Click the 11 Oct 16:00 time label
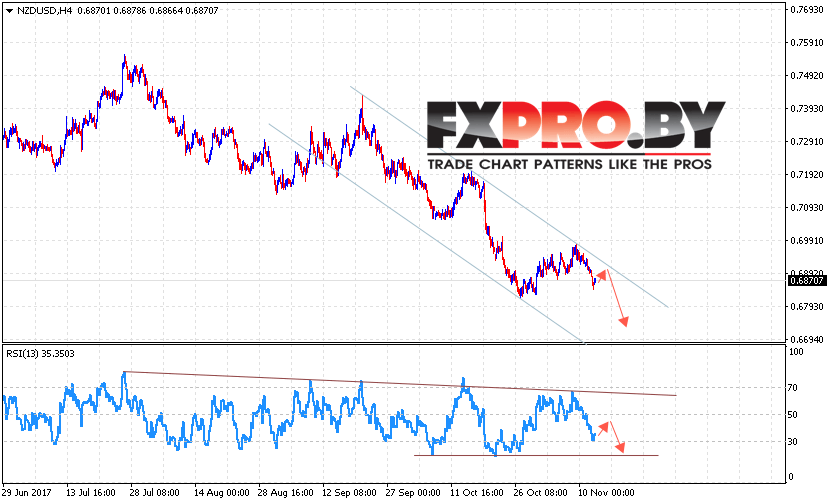The width and height of the screenshot is (828, 504). pos(477,492)
